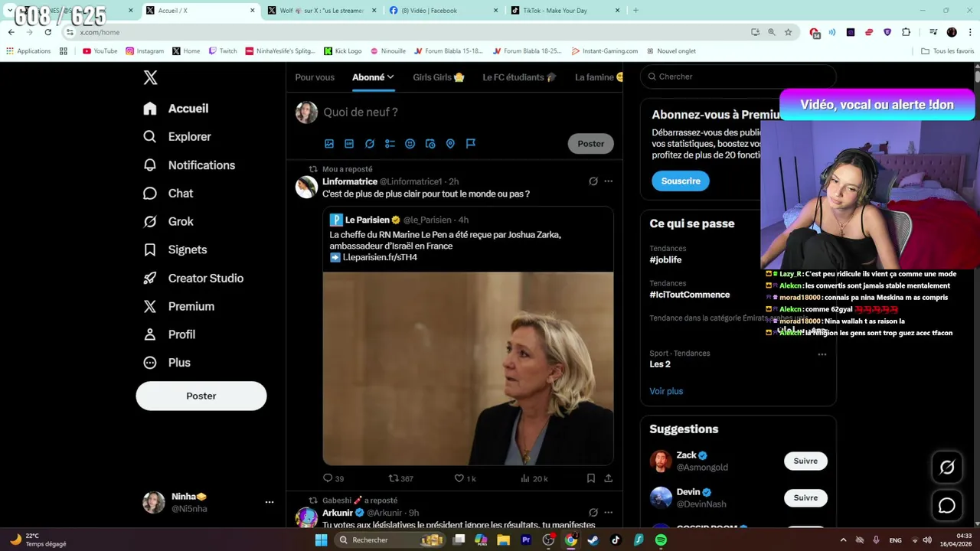Insert emoji in the new post
The image size is (980, 551).
(410, 144)
